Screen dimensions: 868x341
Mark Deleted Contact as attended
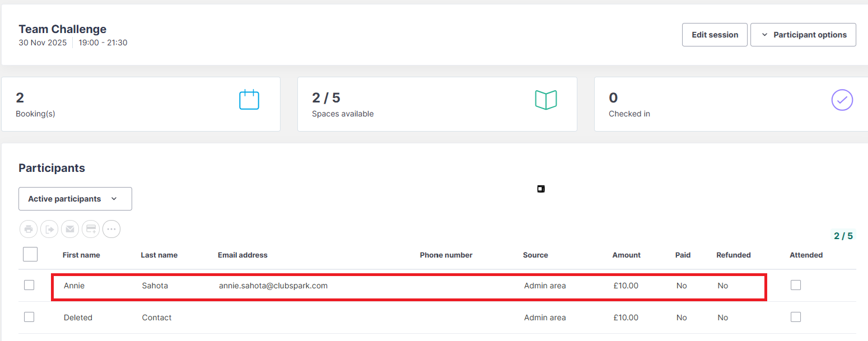pyautogui.click(x=796, y=317)
